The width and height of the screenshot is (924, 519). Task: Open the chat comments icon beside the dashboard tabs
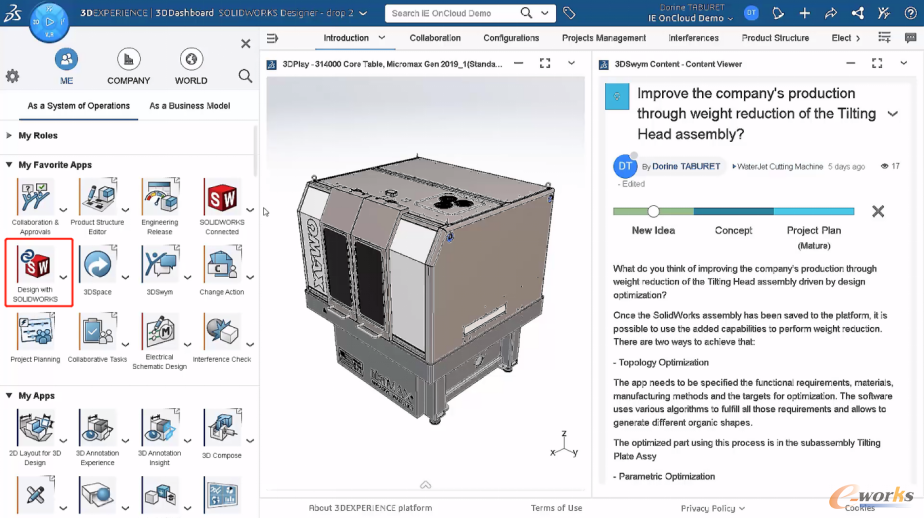click(910, 38)
